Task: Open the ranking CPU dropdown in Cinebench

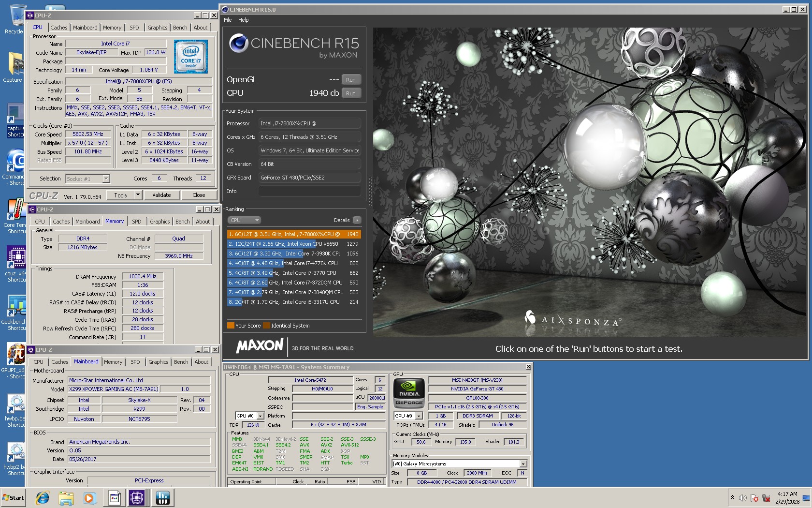Action: coord(244,220)
